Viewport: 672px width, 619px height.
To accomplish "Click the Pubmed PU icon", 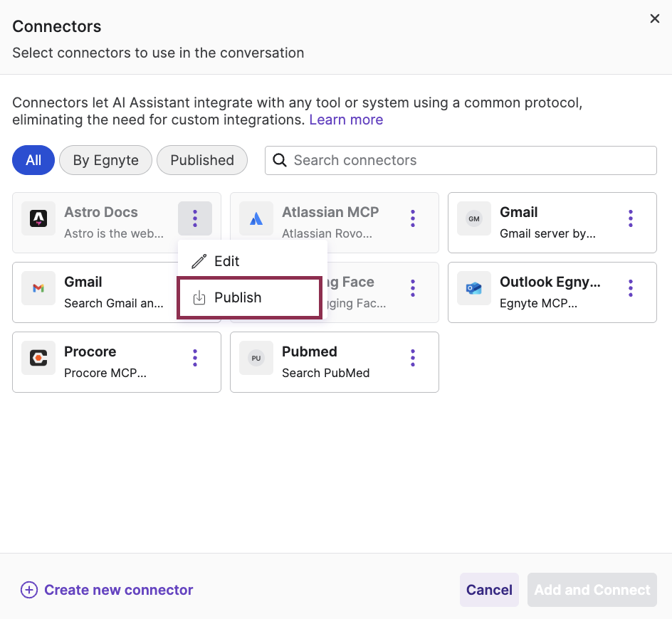I will tap(256, 358).
